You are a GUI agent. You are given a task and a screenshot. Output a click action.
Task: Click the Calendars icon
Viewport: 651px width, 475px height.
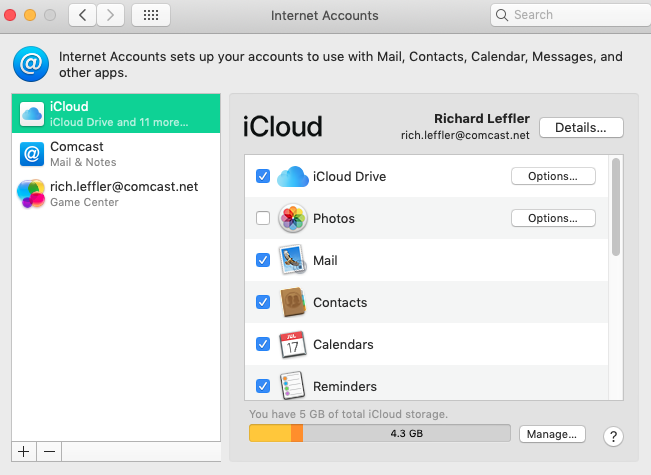tap(292, 345)
